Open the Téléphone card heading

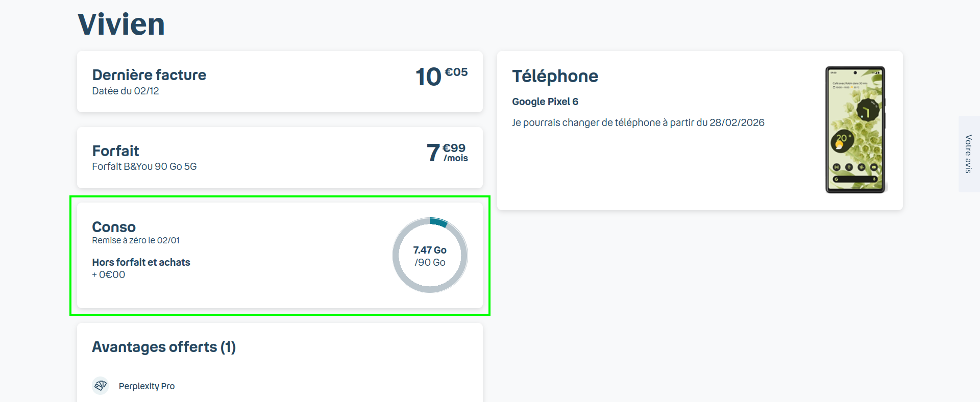click(x=555, y=77)
